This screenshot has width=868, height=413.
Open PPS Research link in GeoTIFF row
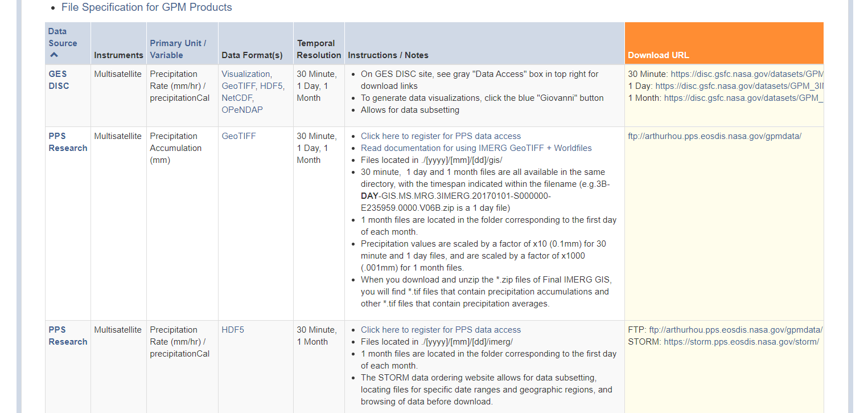tap(68, 142)
